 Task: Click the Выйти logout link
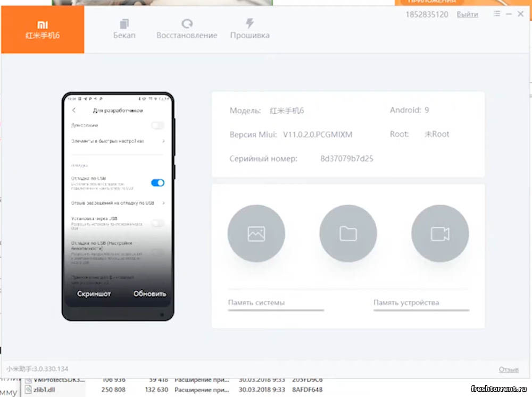(x=467, y=14)
